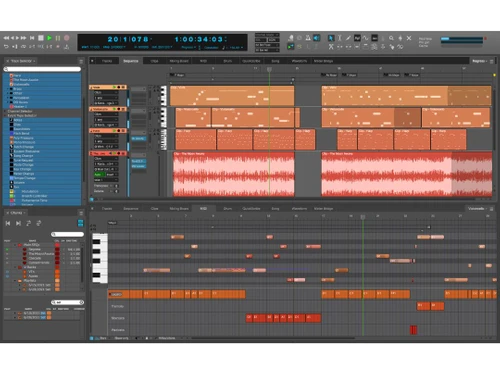500x375 pixels.
Task: Toggle the metronome click icon
Action: (x=308, y=38)
